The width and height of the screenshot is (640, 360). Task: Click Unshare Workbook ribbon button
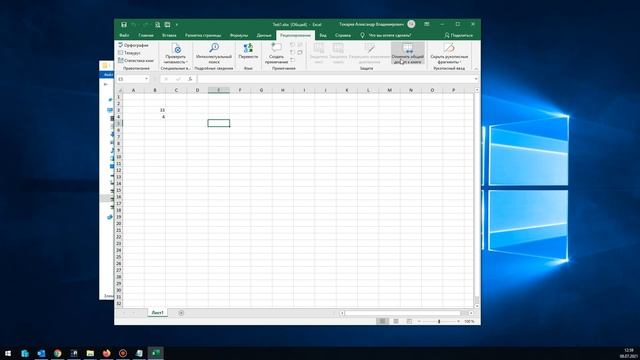408,53
